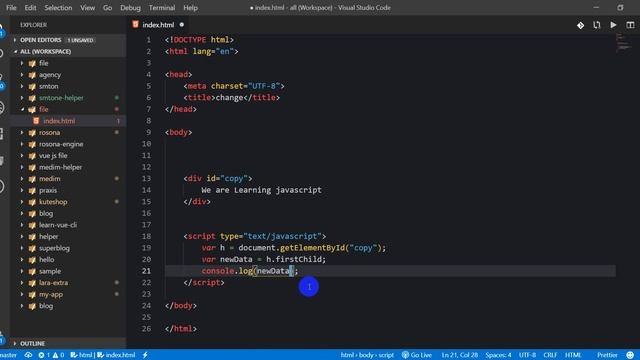Collapse the All (Workspace) section
640x360 pixels.
click(15, 52)
